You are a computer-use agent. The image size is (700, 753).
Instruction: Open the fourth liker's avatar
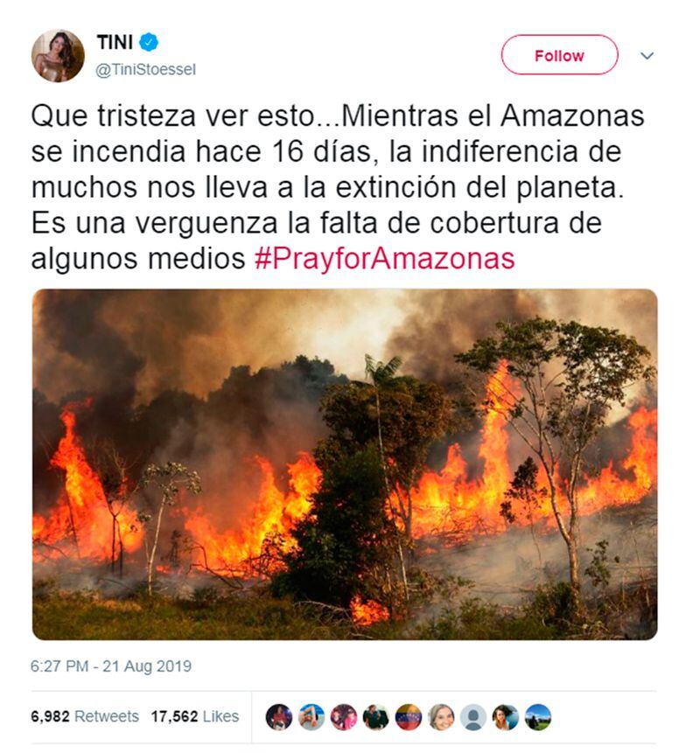point(376,717)
